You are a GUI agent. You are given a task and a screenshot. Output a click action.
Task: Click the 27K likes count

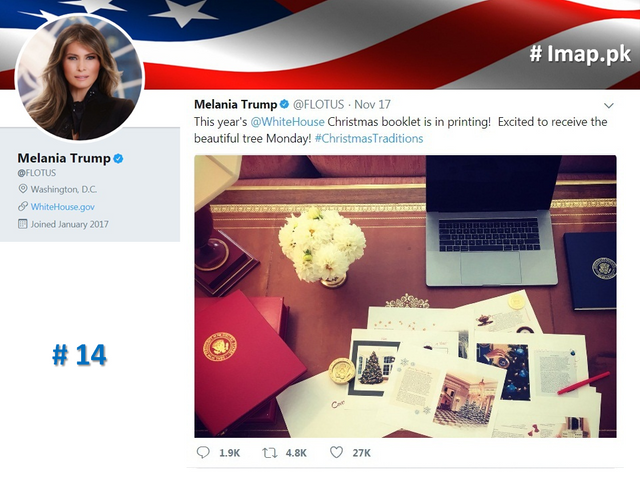click(x=362, y=453)
